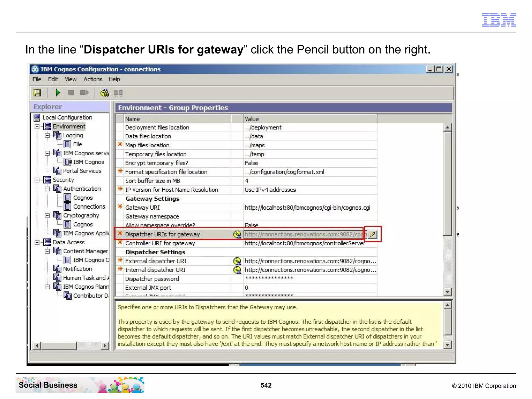Screen dimensions: 532x399
Task: Click the green Start service icon
Action: [x=58, y=92]
